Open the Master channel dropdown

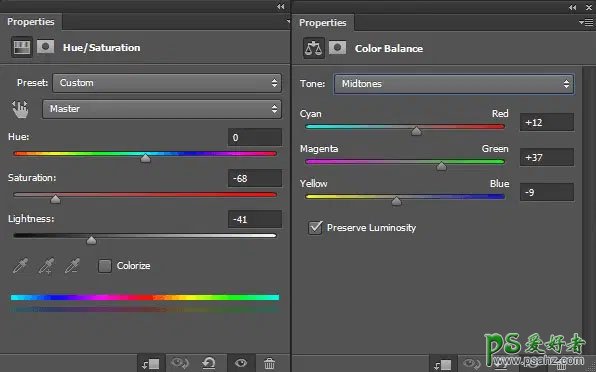(162, 109)
